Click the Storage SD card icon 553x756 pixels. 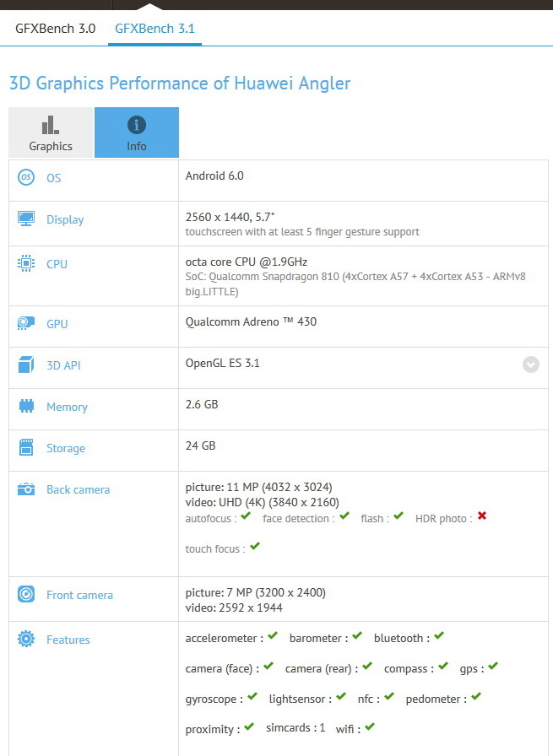click(26, 447)
